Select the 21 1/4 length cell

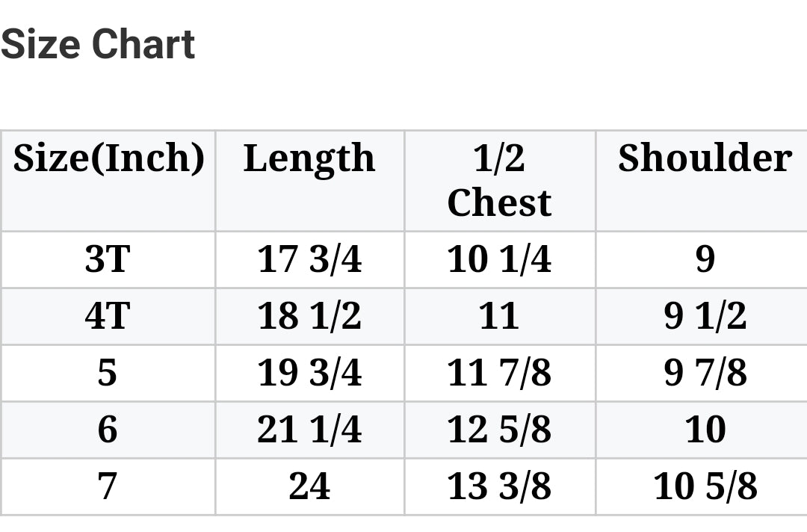tap(309, 430)
